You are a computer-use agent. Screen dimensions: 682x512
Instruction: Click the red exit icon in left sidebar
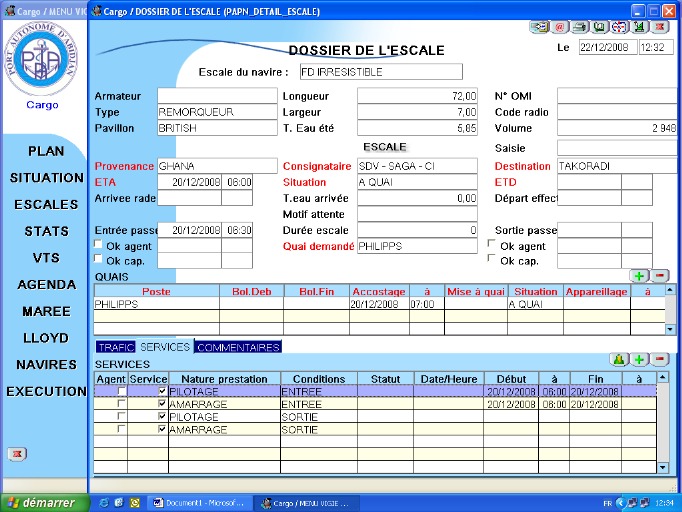point(17,454)
